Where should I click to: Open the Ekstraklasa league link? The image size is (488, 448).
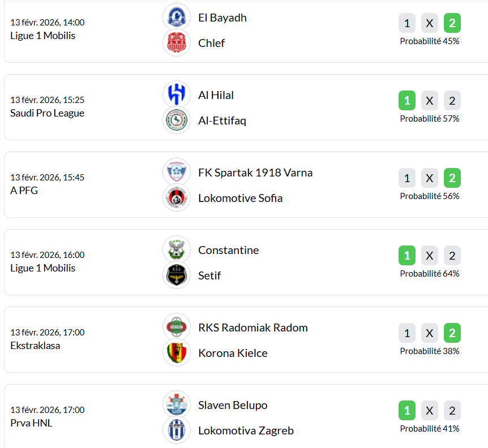35,346
